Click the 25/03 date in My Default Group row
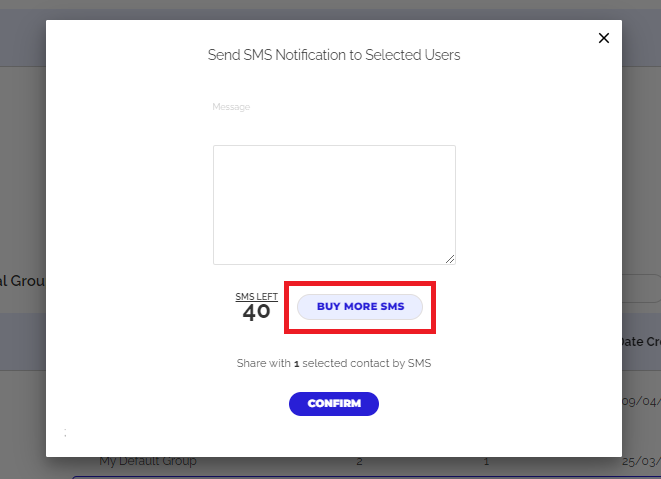 (641, 462)
